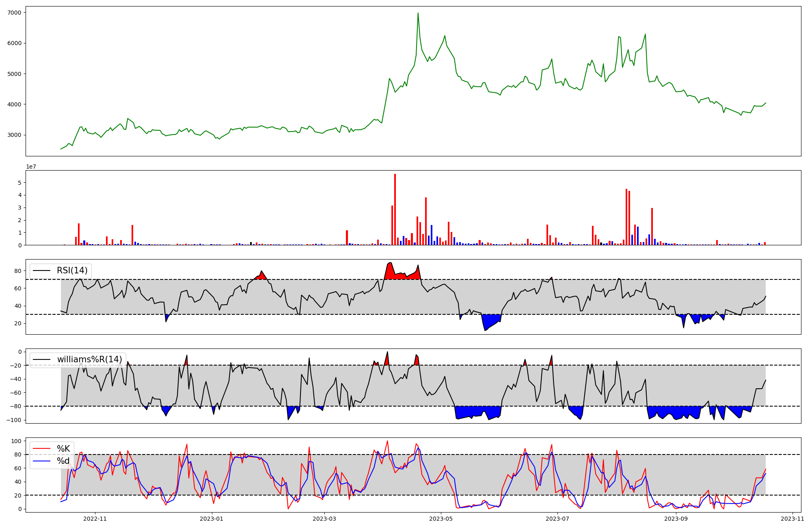Click the -100 Williams %R axis label
The height and width of the screenshot is (528, 812).
[x=13, y=420]
